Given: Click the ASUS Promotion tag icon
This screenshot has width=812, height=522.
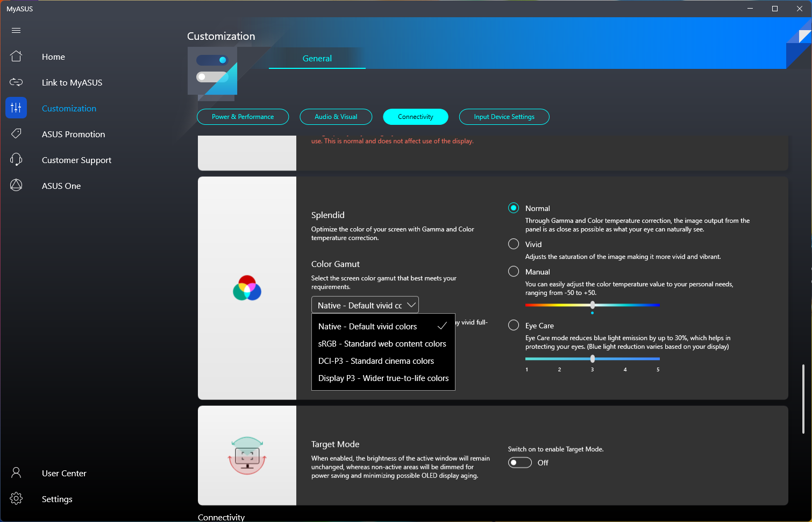Looking at the screenshot, I should pyautogui.click(x=16, y=133).
